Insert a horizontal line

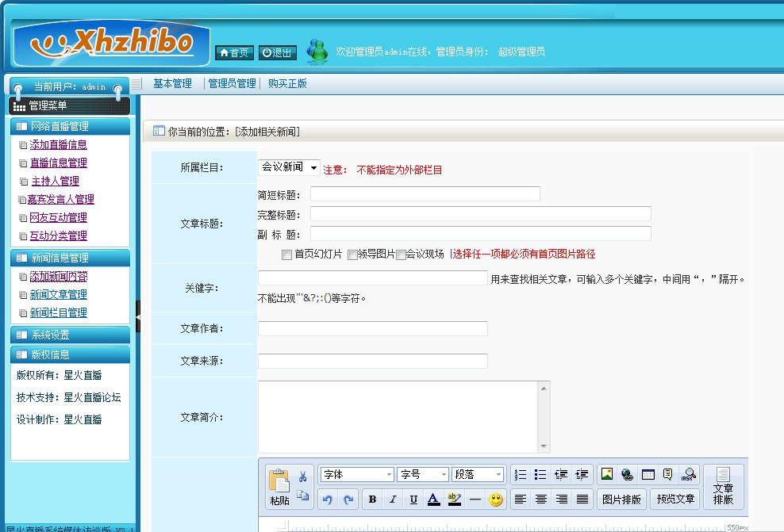475,499
